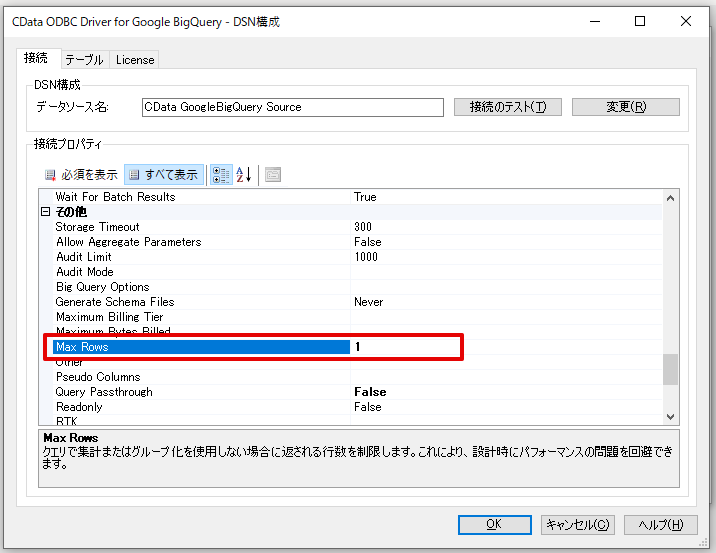Open the property pages icon

tap(273, 174)
